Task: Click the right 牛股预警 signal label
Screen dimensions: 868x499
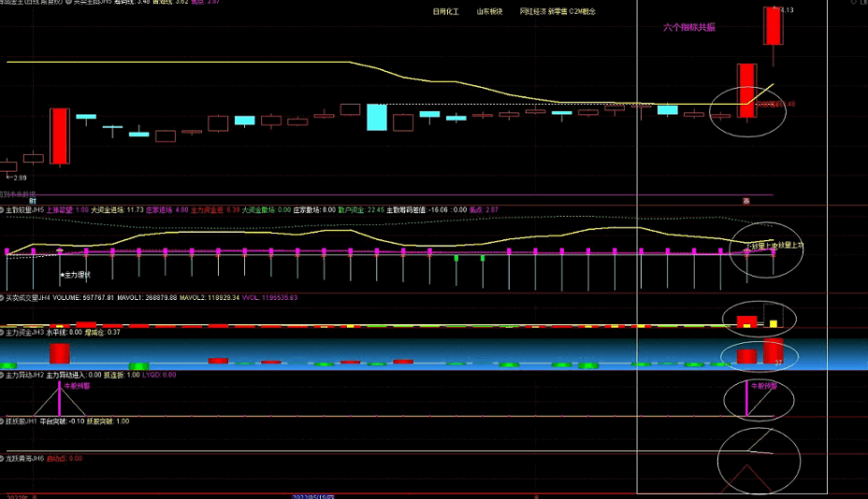Action: click(x=764, y=386)
